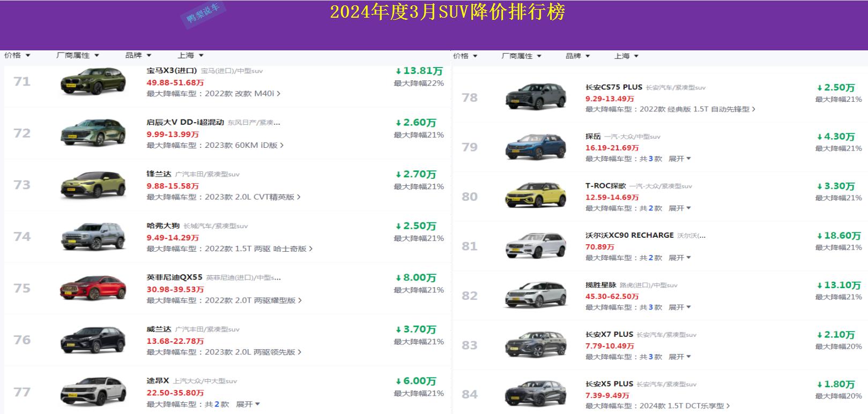This screenshot has width=868, height=414.
Task: Click 长安X7 PLUS price range 7.79-10.49万
Action: (x=609, y=346)
